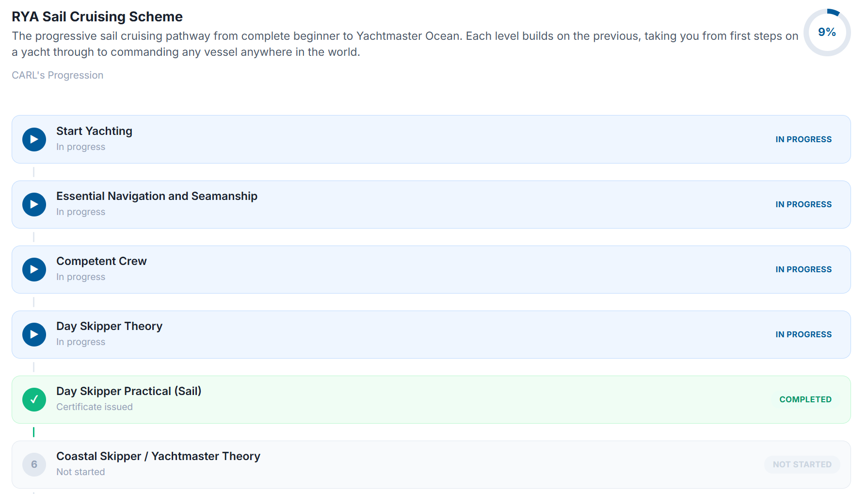868x494 pixels.
Task: Open the Day Skipper Theory title
Action: (x=109, y=326)
